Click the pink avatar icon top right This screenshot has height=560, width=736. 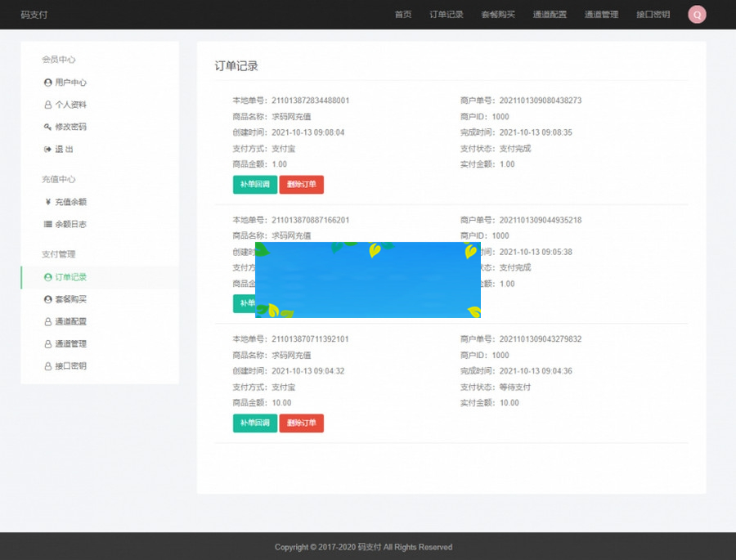pos(696,15)
